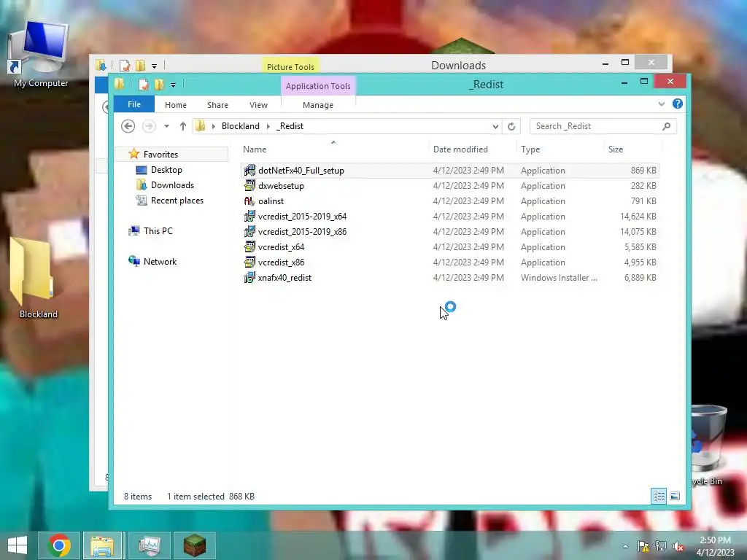Click the 14,624 KB size value
The width and height of the screenshot is (747, 560).
[x=638, y=216]
